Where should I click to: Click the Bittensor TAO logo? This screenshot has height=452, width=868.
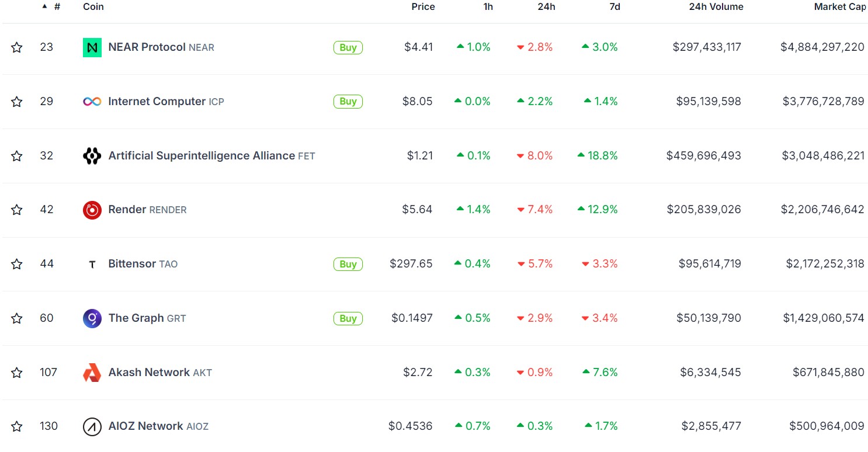click(92, 264)
